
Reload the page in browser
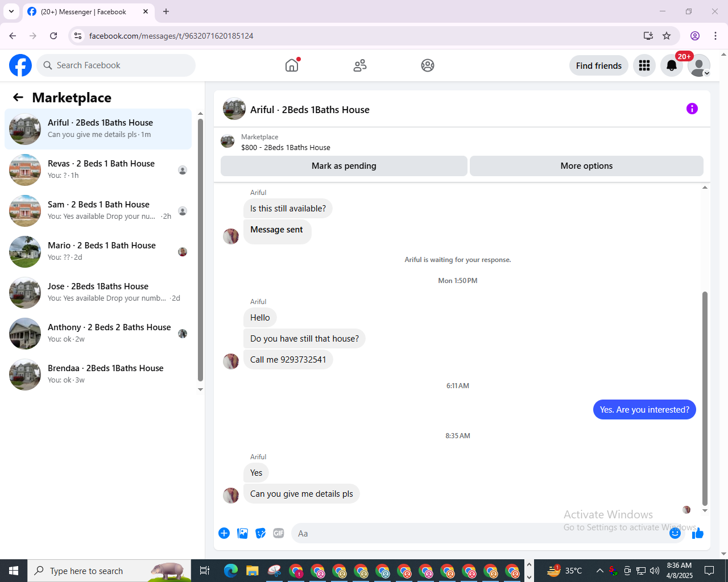tap(53, 36)
